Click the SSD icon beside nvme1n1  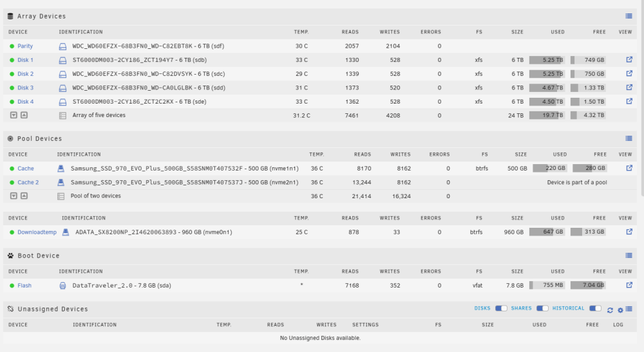pos(61,168)
